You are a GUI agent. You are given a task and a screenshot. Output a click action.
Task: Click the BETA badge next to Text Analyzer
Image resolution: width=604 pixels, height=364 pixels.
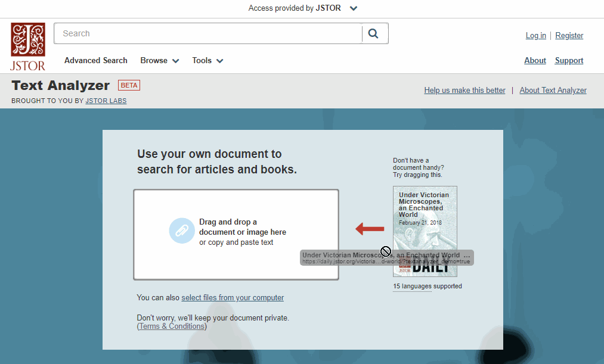[x=129, y=85]
